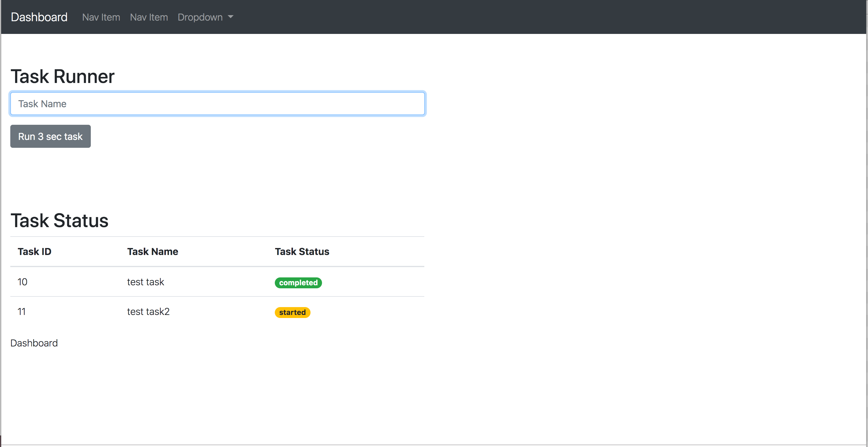The width and height of the screenshot is (868, 447).
Task: Click the Task Runner page heading
Action: coord(62,76)
